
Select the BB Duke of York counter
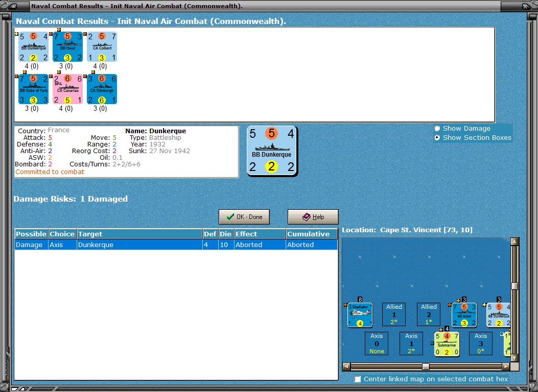point(33,89)
